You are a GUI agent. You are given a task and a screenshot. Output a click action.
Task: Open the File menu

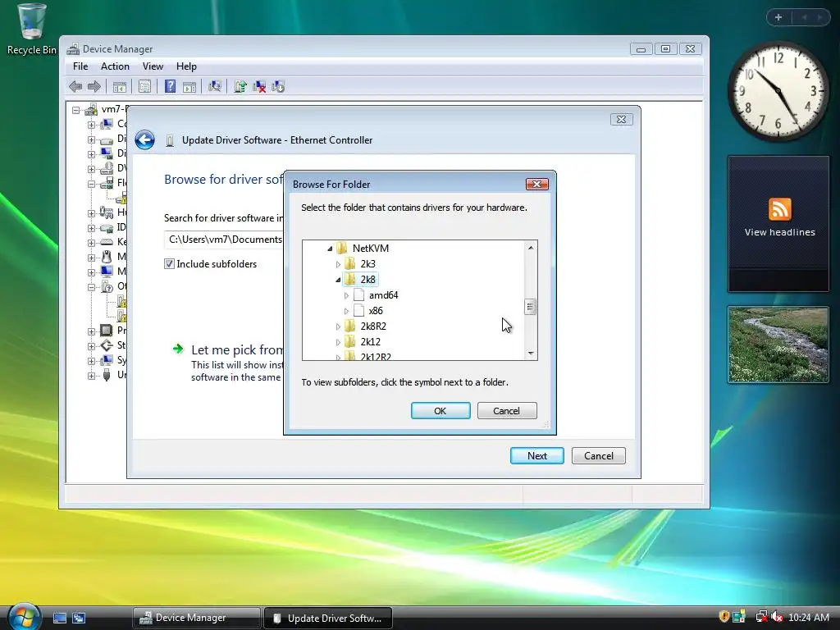(80, 66)
